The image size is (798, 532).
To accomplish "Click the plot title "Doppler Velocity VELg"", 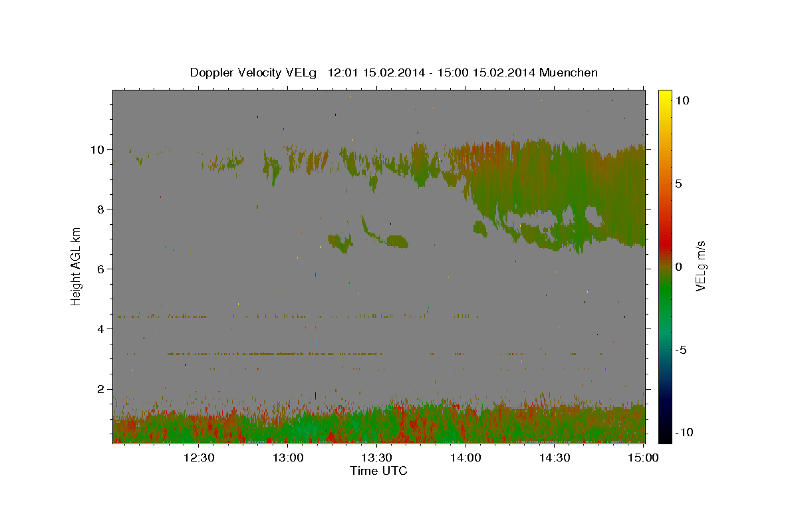I will click(253, 72).
